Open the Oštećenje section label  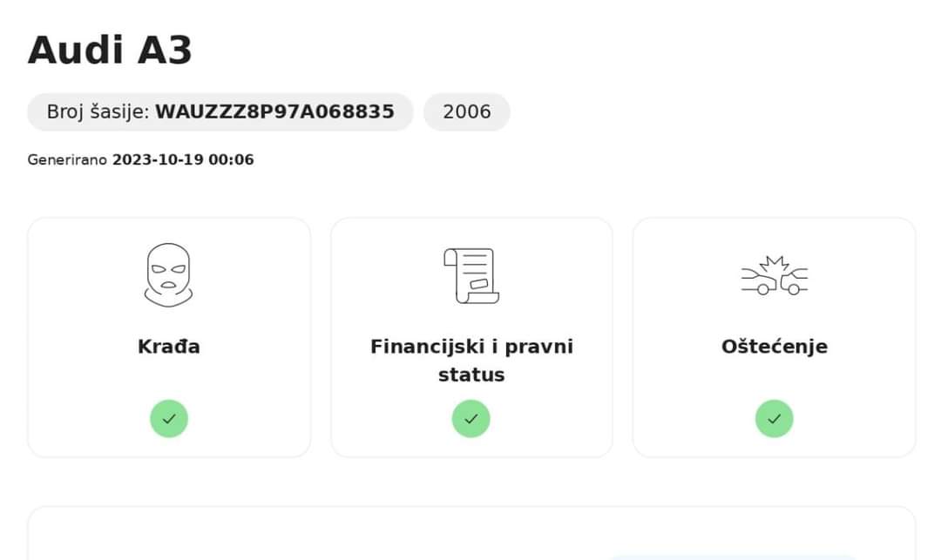tap(774, 347)
